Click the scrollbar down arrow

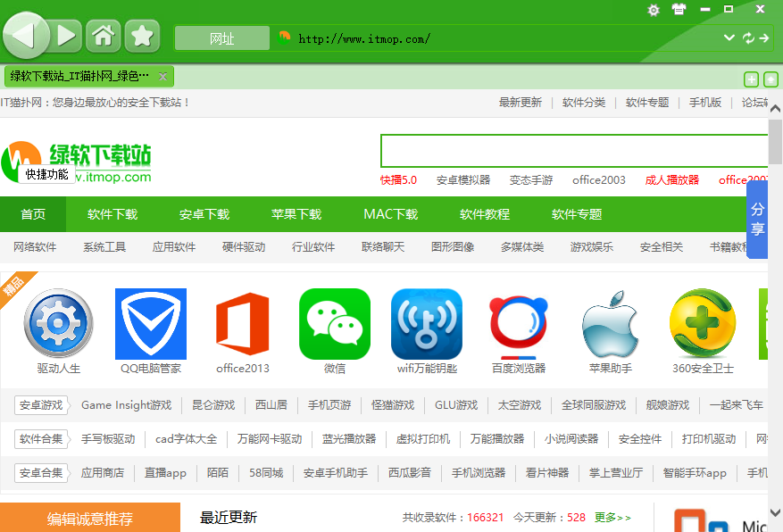(x=776, y=512)
